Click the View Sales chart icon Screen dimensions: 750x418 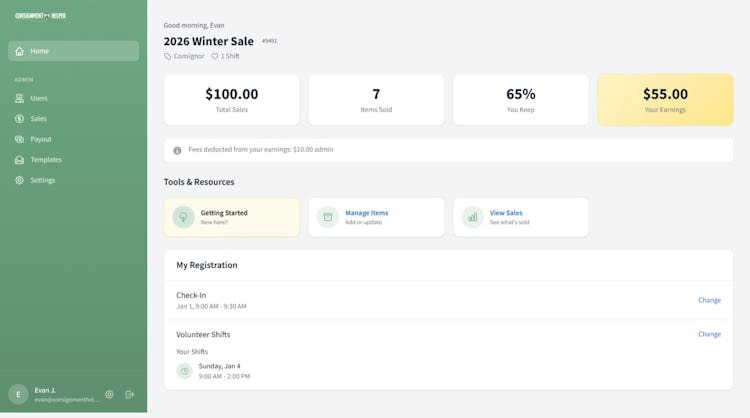(472, 217)
